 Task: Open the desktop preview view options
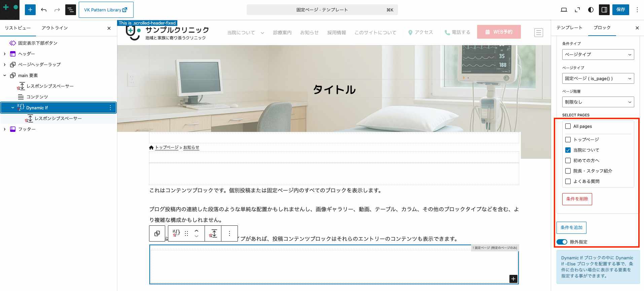[x=564, y=10]
